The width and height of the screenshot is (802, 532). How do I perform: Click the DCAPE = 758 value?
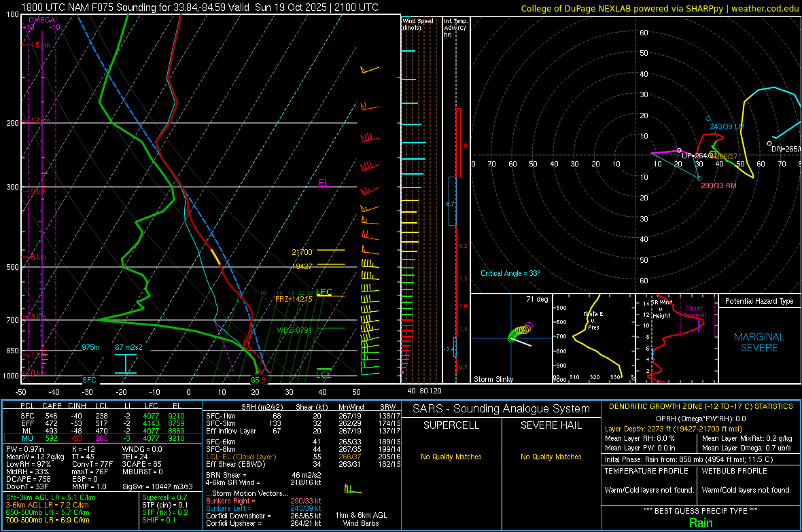coord(29,479)
